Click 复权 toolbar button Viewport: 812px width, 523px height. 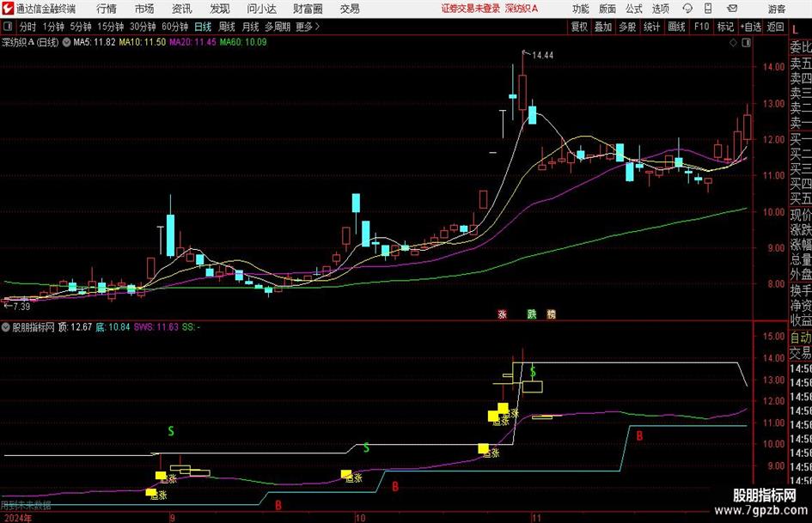click(579, 27)
